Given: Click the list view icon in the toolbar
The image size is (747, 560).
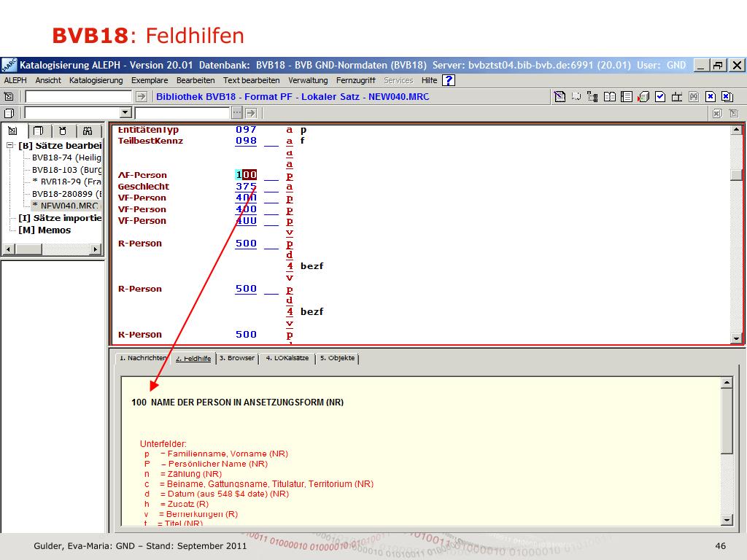Looking at the screenshot, I should (627, 96).
